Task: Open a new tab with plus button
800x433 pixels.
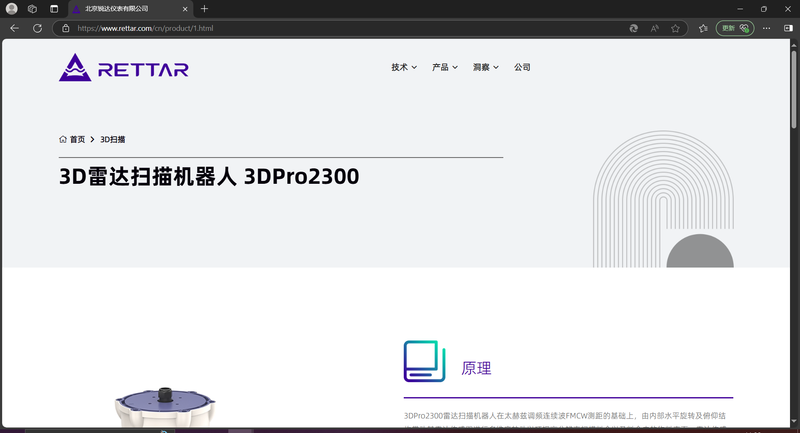Action: (x=204, y=9)
